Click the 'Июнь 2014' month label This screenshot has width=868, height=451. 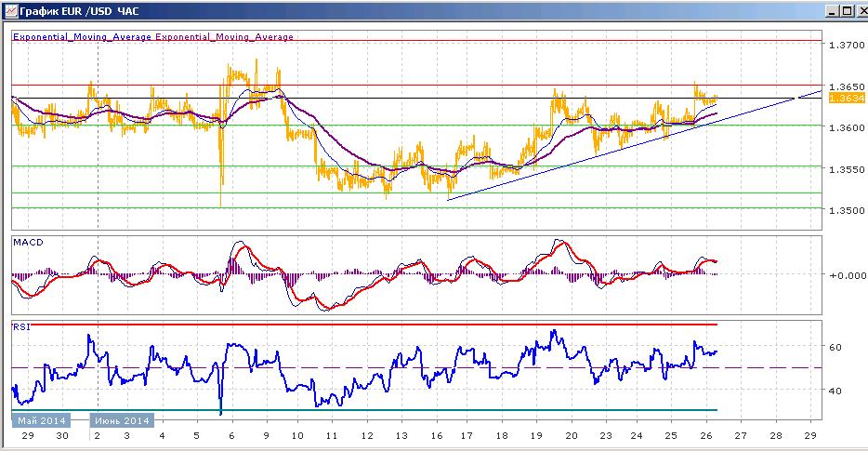point(122,420)
